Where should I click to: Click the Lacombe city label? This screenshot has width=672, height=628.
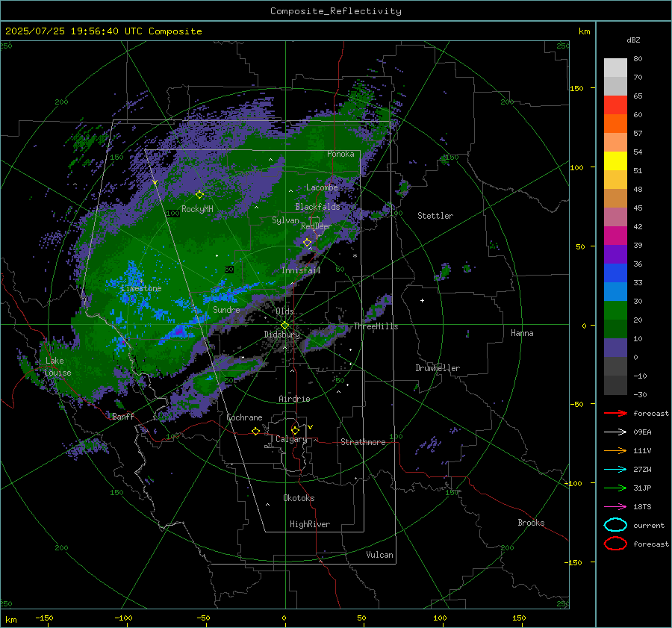(x=322, y=187)
